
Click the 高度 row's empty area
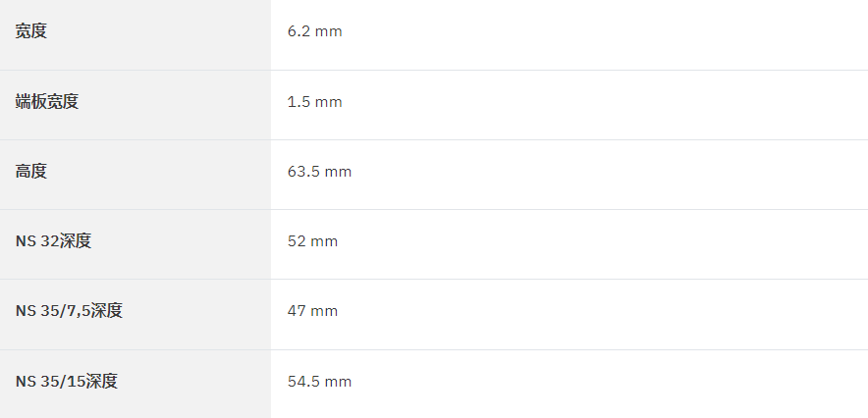pyautogui.click(x=609, y=175)
